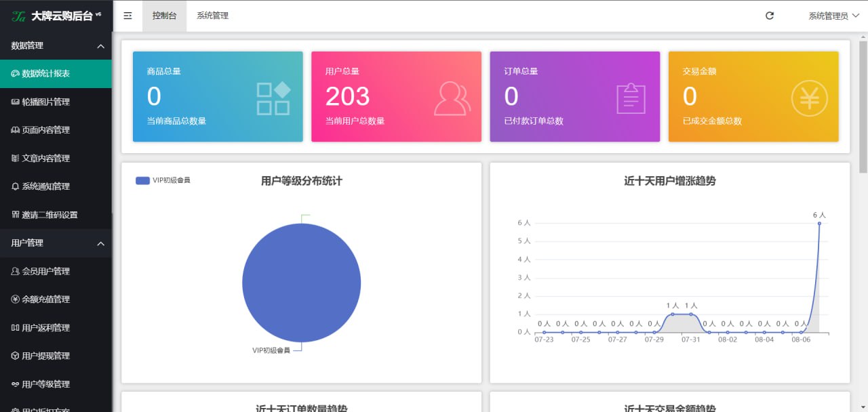
Task: Select the blue pie chart slice
Action: point(301,283)
